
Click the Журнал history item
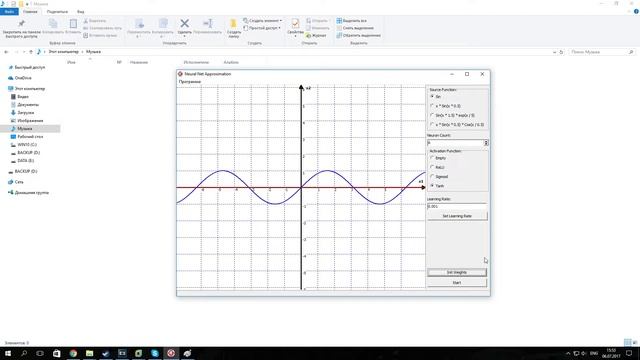pyautogui.click(x=316, y=36)
